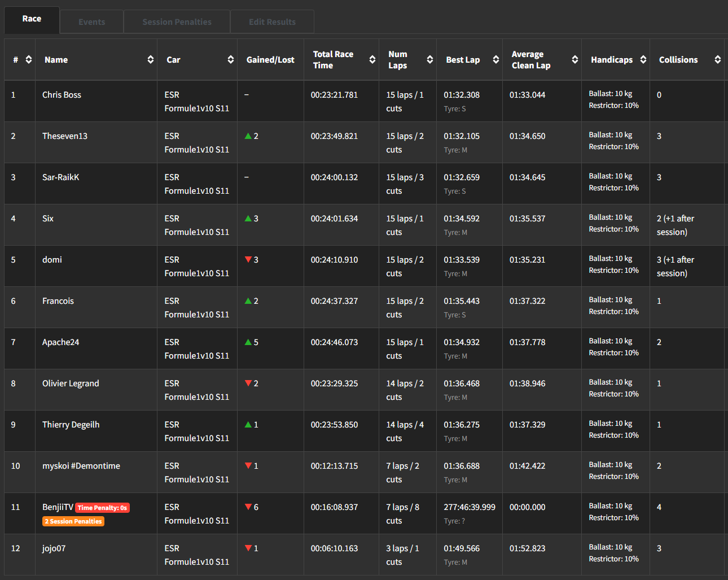This screenshot has width=728, height=580.
Task: Open the 2 Session Penalties badge
Action: coord(73,521)
